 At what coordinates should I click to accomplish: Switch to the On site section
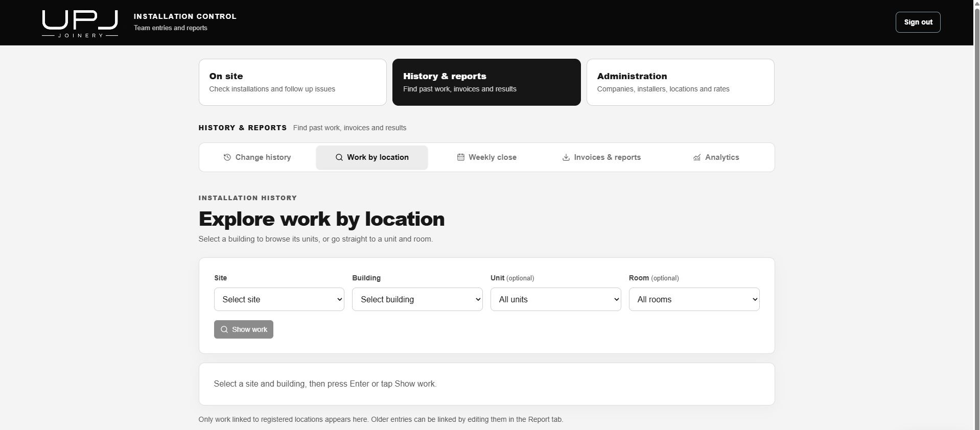(293, 82)
